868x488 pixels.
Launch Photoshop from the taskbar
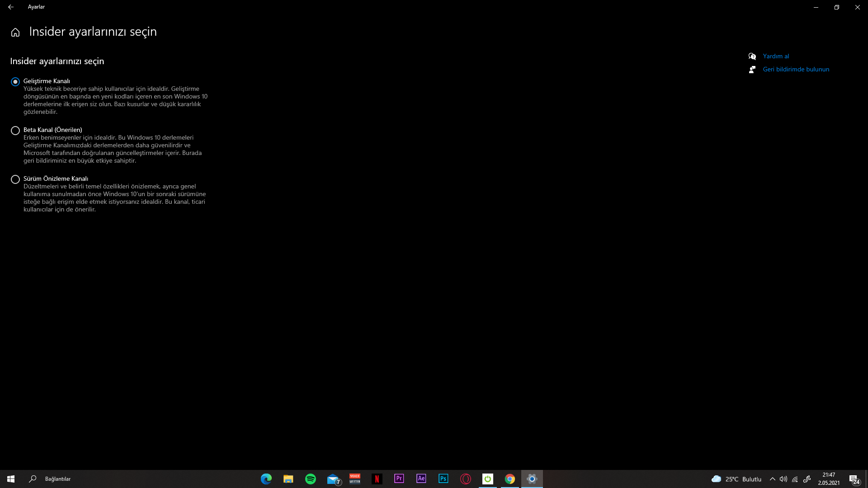tap(443, 479)
